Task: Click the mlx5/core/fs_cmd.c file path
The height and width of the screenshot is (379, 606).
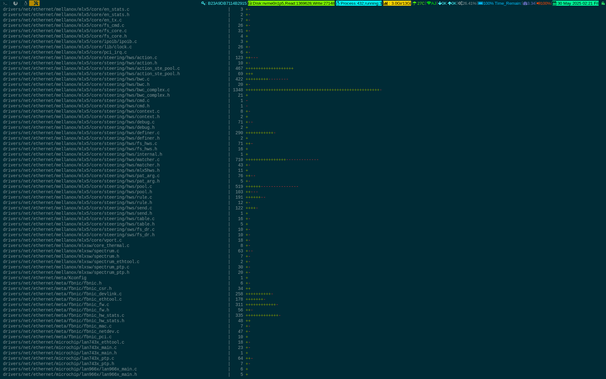Action: point(63,25)
